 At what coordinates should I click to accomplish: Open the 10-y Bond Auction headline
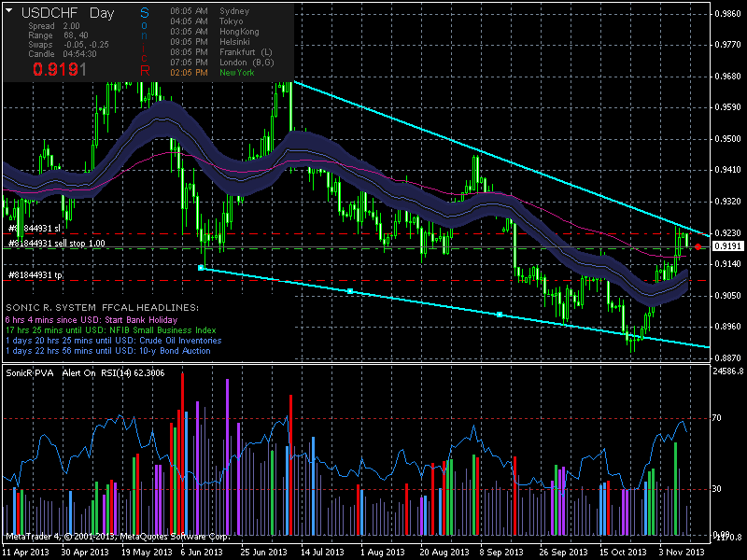pyautogui.click(x=106, y=350)
